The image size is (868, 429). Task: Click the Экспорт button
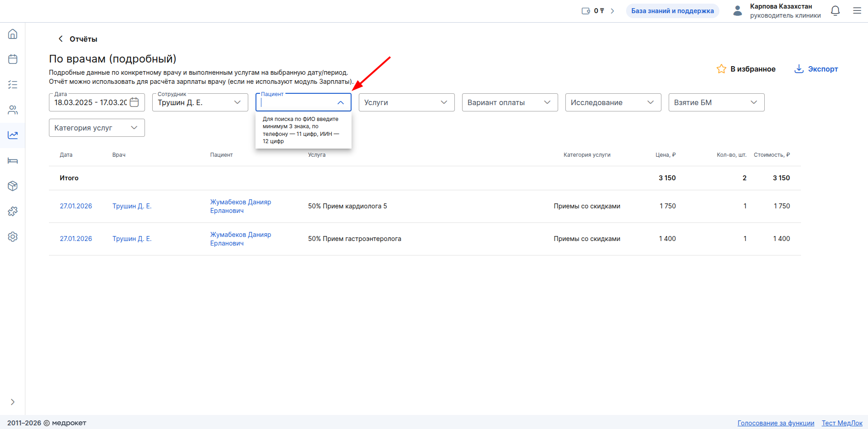(x=816, y=69)
